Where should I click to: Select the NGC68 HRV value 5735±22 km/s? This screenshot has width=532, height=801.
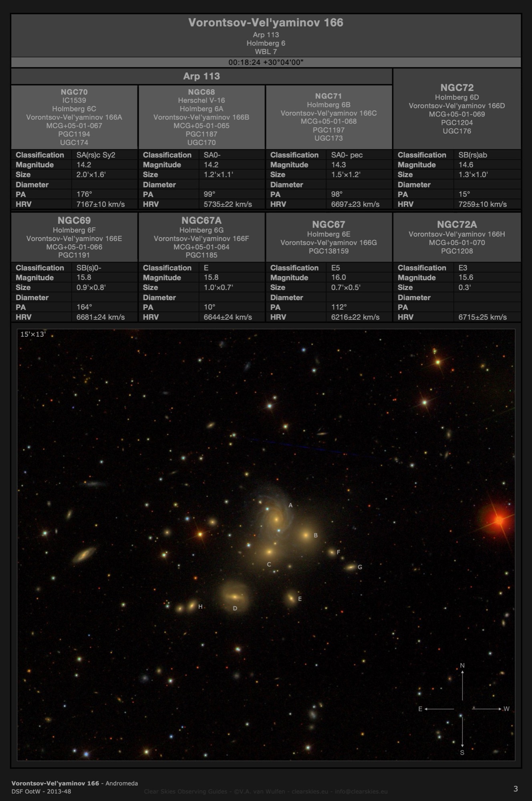[x=228, y=204]
